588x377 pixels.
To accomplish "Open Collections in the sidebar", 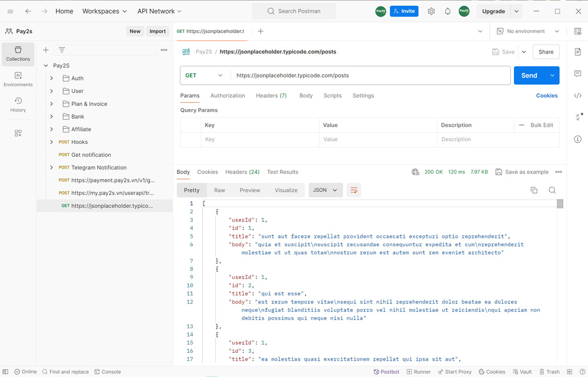I will (x=18, y=54).
